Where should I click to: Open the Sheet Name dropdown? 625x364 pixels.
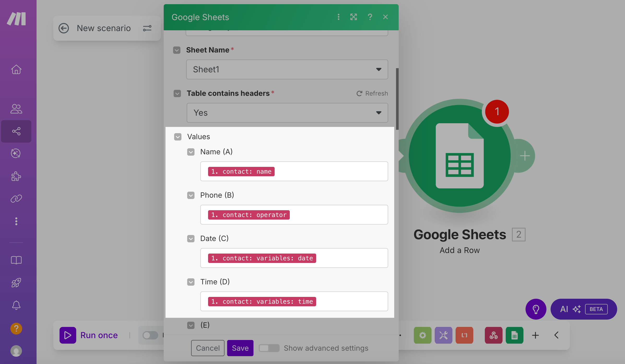(x=287, y=69)
